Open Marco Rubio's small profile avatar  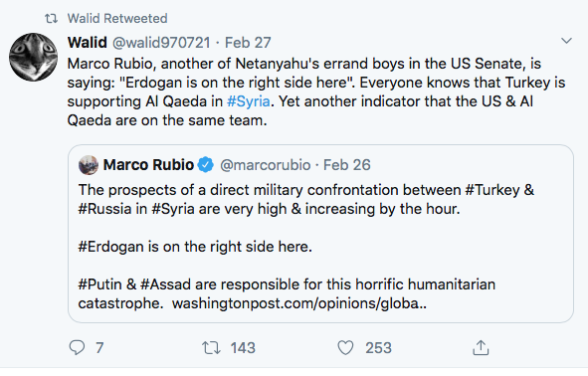[89, 165]
